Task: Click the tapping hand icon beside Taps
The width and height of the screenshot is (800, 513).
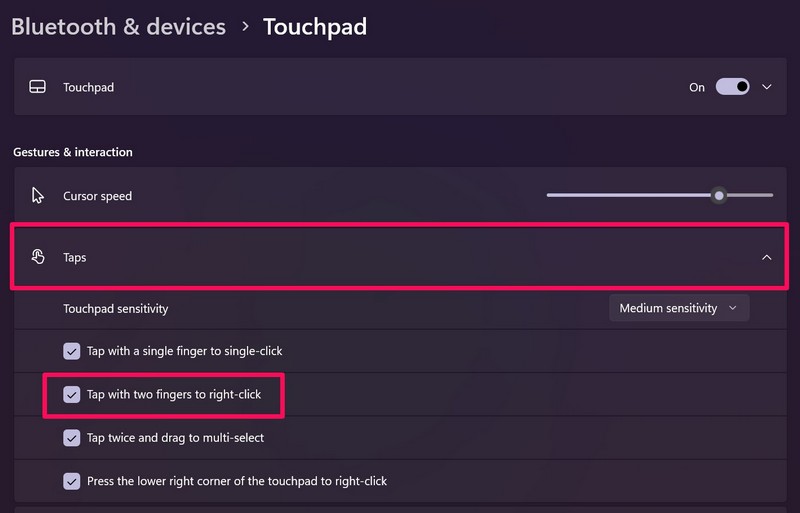Action: (x=38, y=257)
